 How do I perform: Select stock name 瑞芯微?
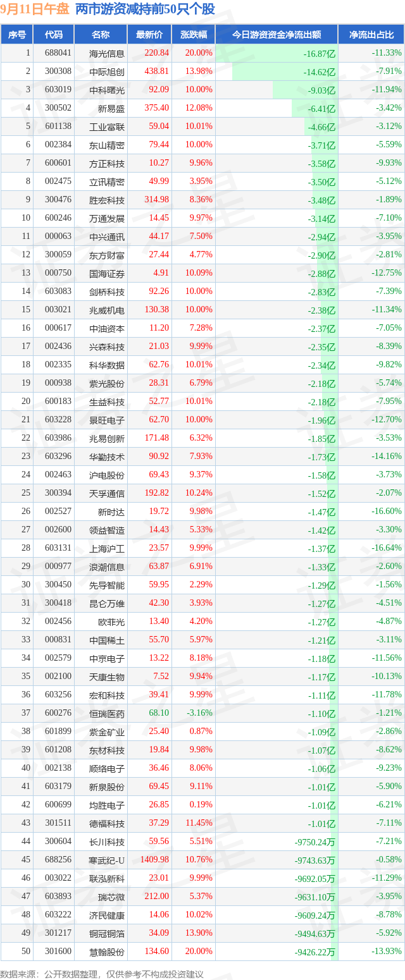(x=112, y=897)
